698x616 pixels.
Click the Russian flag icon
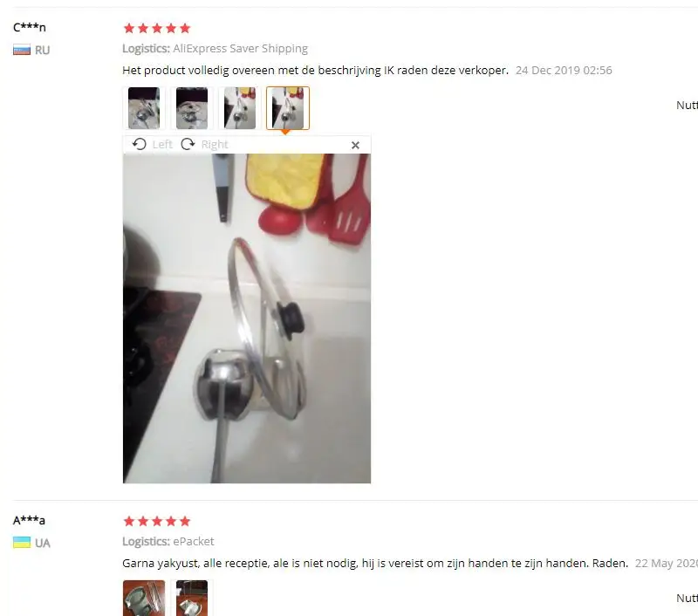tap(22, 50)
